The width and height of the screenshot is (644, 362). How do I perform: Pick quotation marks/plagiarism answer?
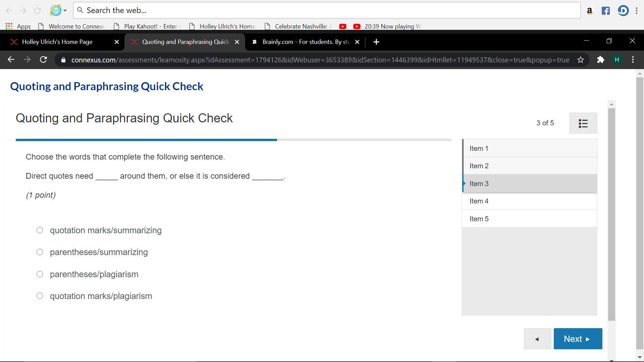click(x=40, y=296)
